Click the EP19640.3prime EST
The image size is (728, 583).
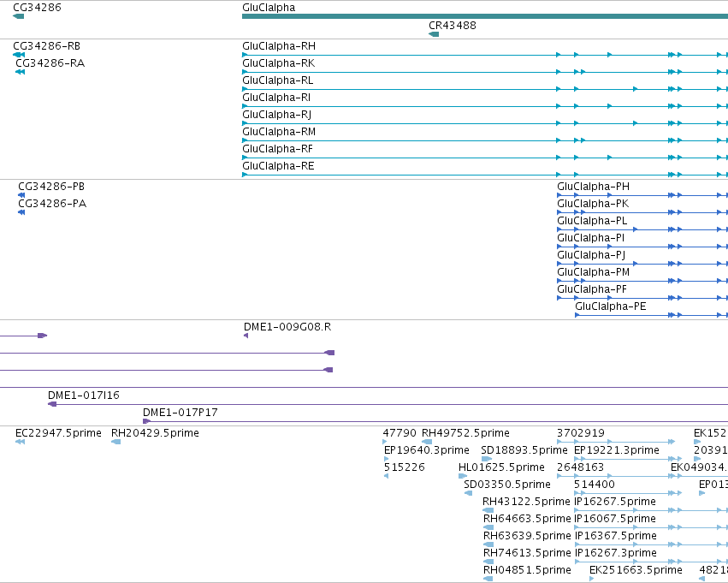(387, 460)
